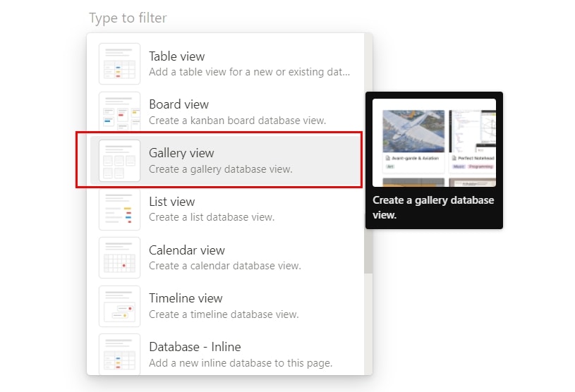Click the Database - Inline icon
Viewport: 575px width, 392px height.
click(x=119, y=354)
